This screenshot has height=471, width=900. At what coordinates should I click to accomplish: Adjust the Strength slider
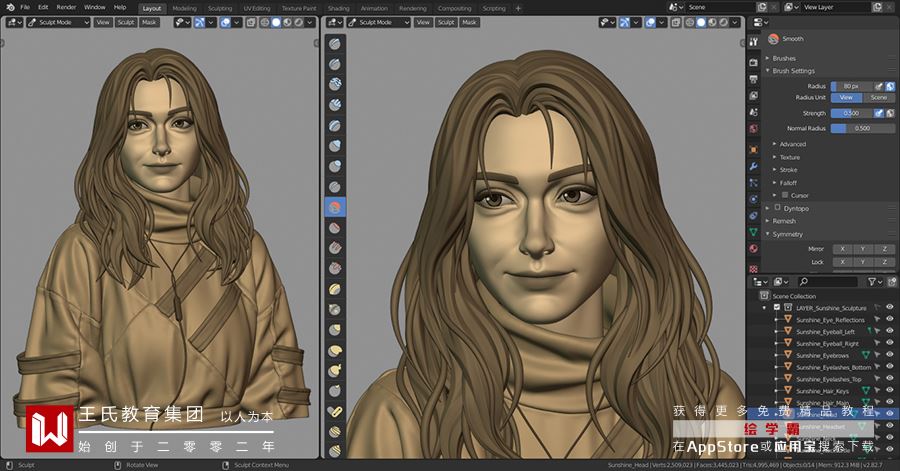[x=852, y=113]
